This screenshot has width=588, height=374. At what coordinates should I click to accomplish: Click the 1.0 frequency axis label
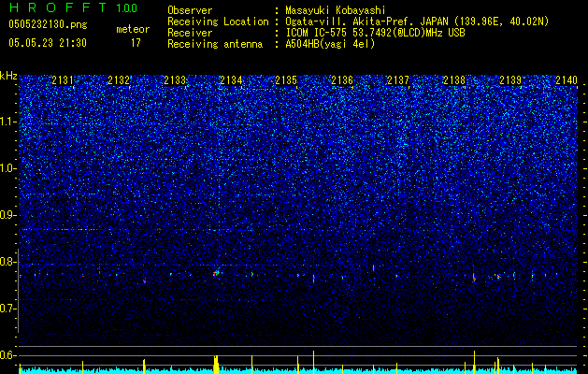click(x=8, y=168)
